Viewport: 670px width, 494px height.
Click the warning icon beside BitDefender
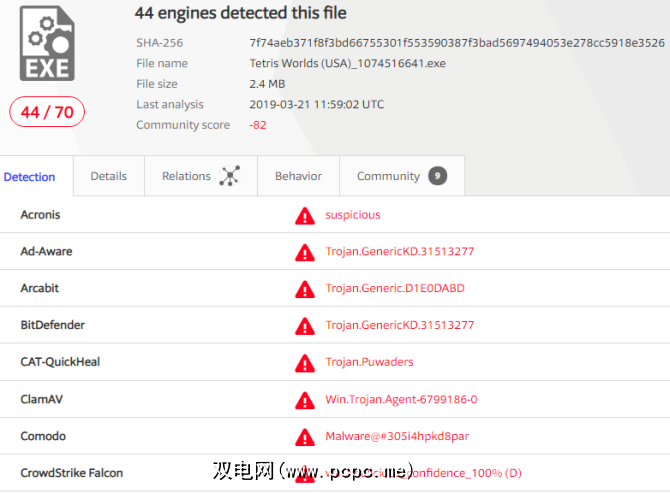pos(305,326)
